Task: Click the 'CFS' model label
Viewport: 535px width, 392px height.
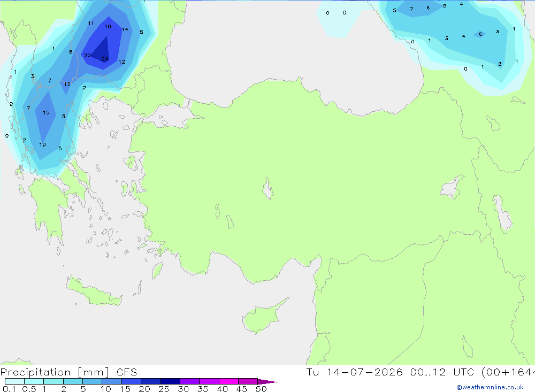Action: click(127, 372)
